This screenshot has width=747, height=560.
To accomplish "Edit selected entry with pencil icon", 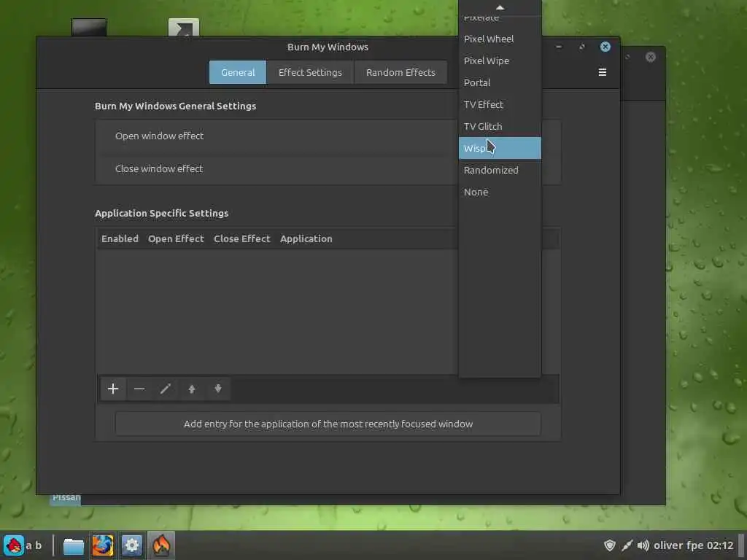I will (166, 389).
